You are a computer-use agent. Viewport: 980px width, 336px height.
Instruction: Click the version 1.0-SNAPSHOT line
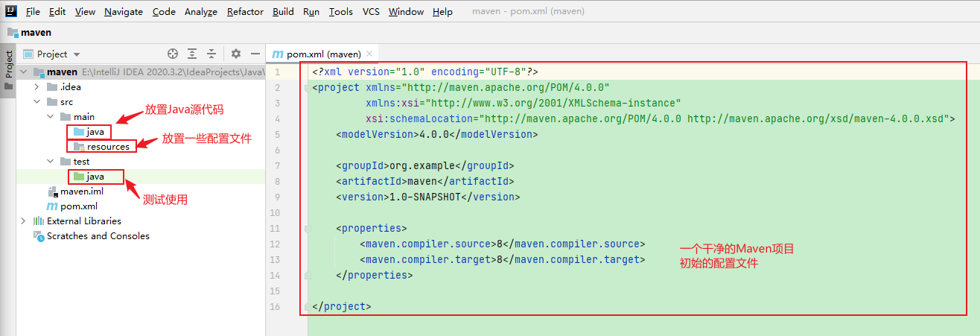pyautogui.click(x=428, y=197)
